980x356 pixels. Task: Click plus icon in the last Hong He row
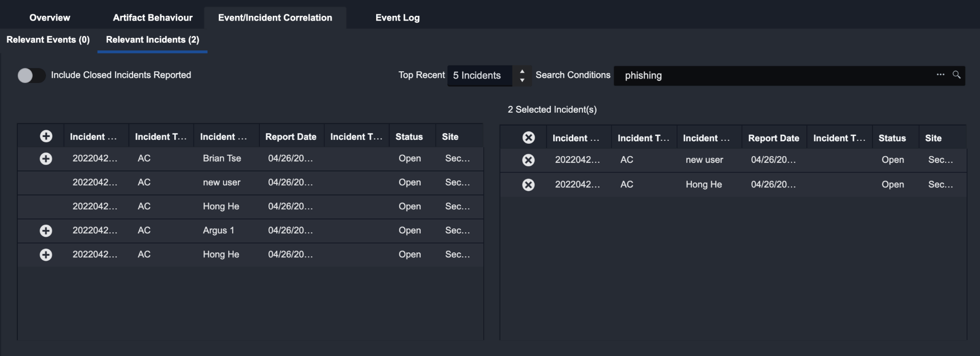(x=46, y=254)
